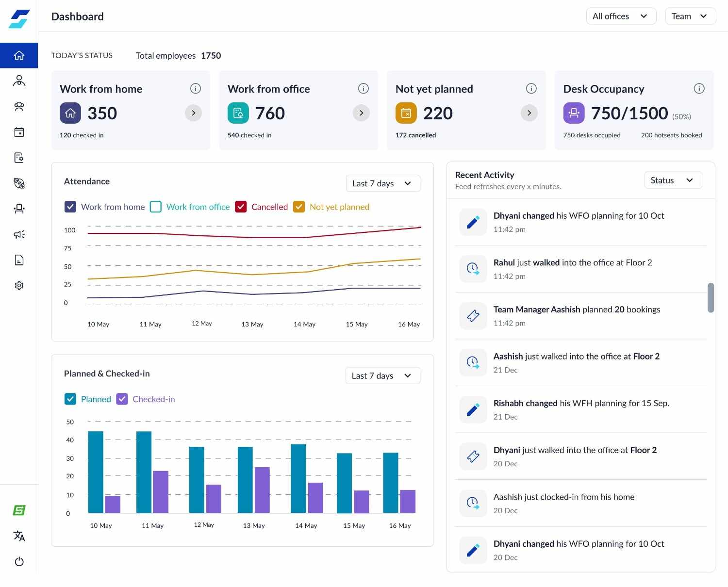Expand the All offices dropdown

tap(621, 16)
